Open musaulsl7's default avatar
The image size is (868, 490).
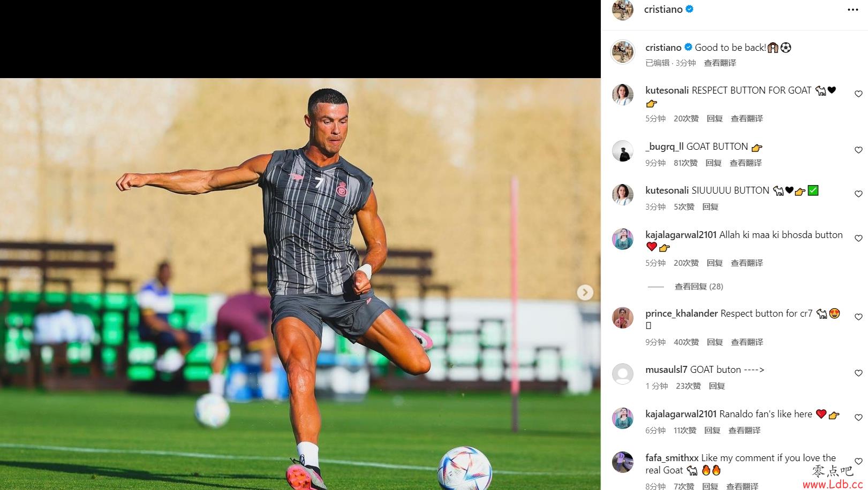tap(623, 374)
